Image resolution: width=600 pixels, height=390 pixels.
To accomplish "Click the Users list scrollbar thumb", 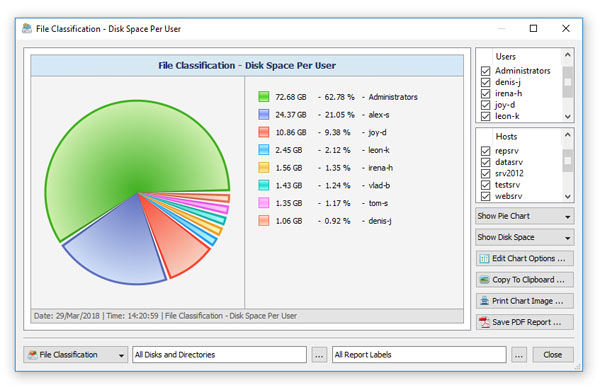I will (x=568, y=82).
